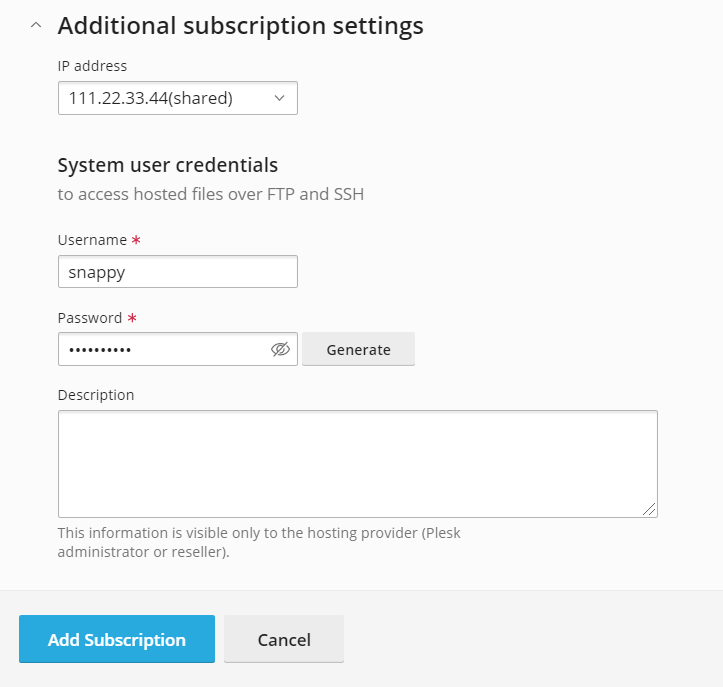Click the Description label
The width and height of the screenshot is (723, 687).
point(96,395)
